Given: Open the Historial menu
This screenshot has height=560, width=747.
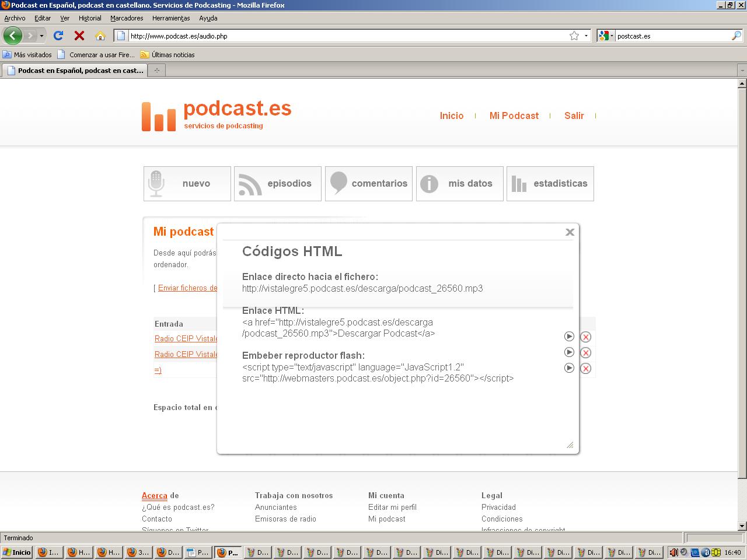Looking at the screenshot, I should tap(90, 18).
